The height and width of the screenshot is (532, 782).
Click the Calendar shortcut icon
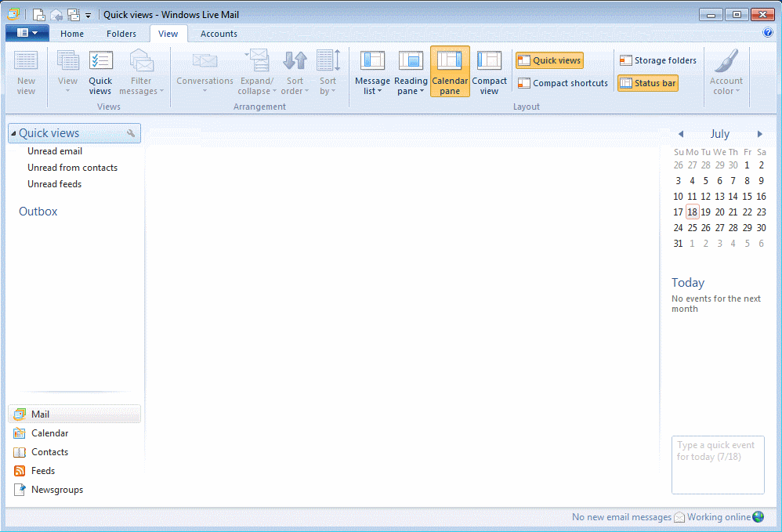pos(20,433)
